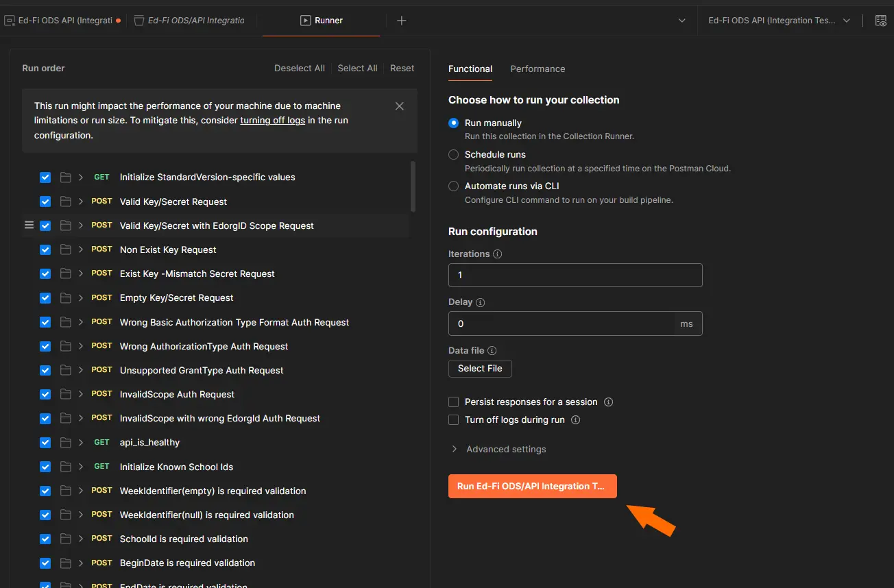This screenshot has width=894, height=588.
Task: Dismiss the performance warning with X icon
Action: (400, 106)
